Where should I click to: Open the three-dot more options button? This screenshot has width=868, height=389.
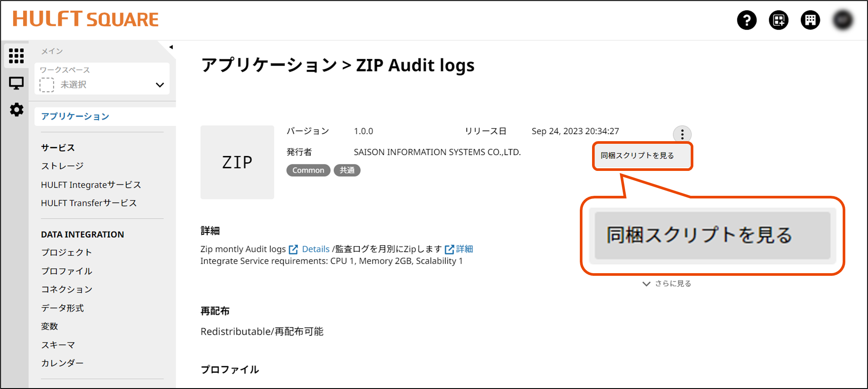tap(682, 134)
